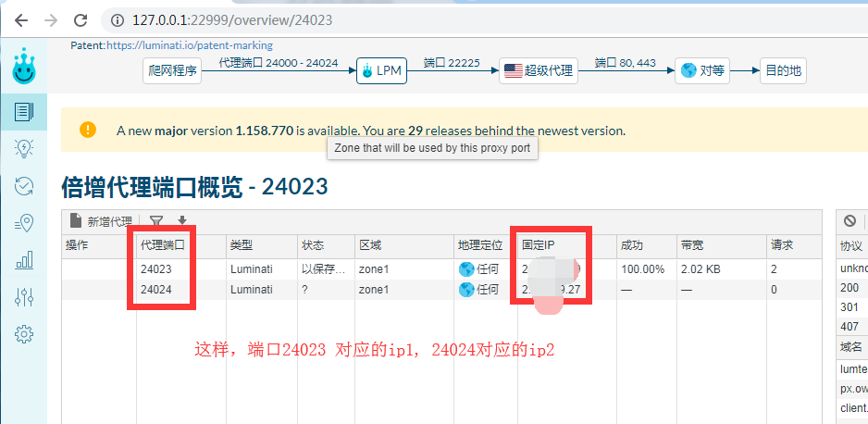868x424 pixels.
Task: Click the clear (no-entry) icon in the right panel
Action: [x=849, y=221]
